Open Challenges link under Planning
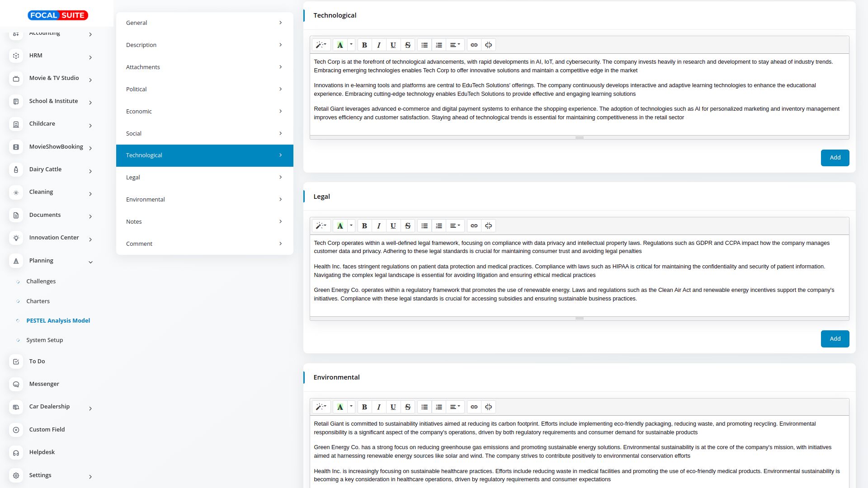868x488 pixels. click(41, 282)
